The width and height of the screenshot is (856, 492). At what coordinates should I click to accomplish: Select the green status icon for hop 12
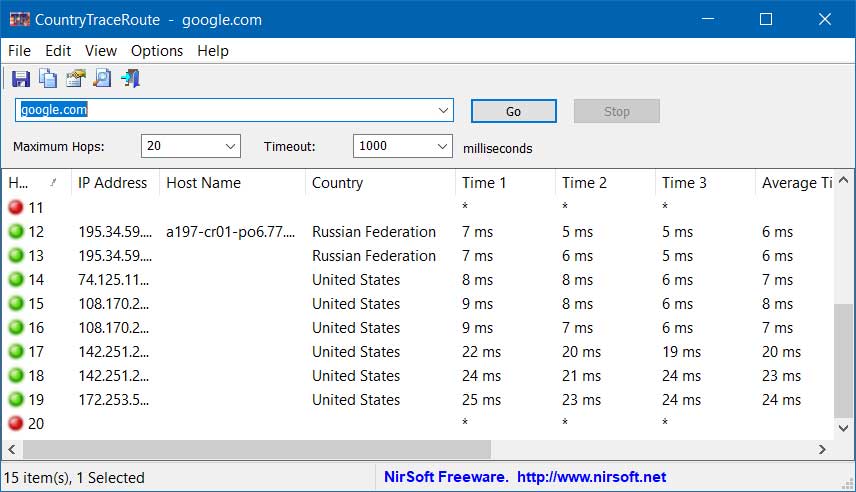pyautogui.click(x=16, y=232)
